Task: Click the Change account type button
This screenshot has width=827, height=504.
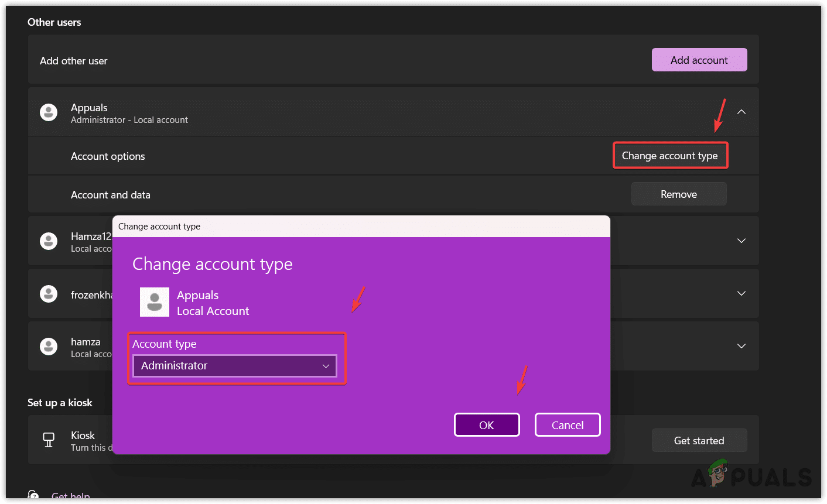Action: pos(670,156)
